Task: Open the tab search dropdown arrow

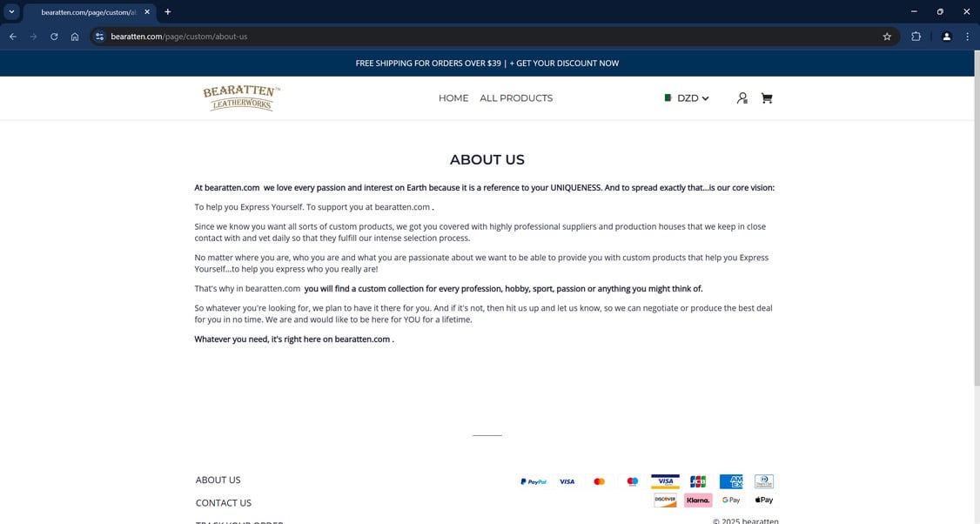Action: [x=11, y=12]
